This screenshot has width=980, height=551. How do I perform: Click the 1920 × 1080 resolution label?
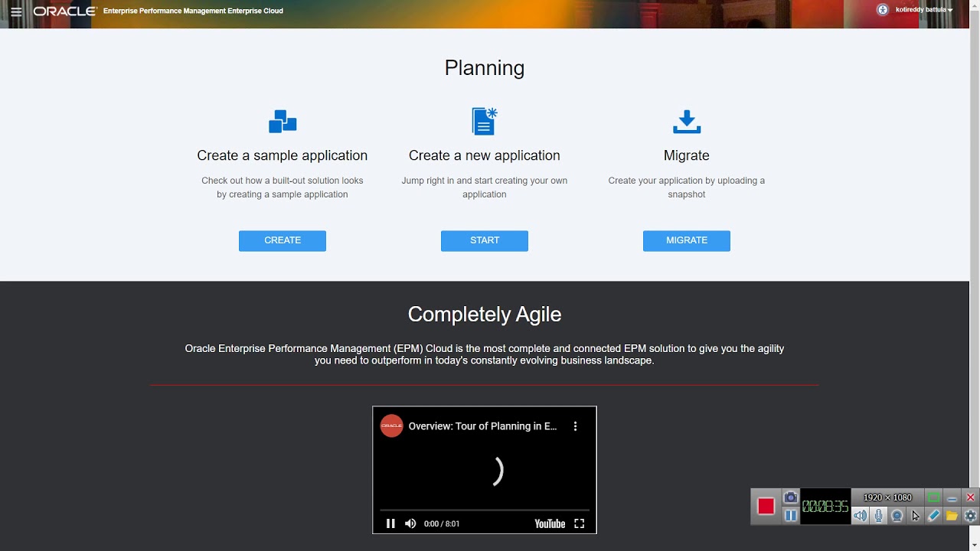tap(888, 497)
